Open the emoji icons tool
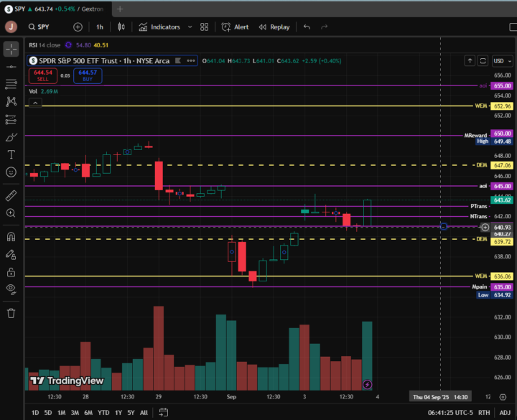 click(x=11, y=172)
